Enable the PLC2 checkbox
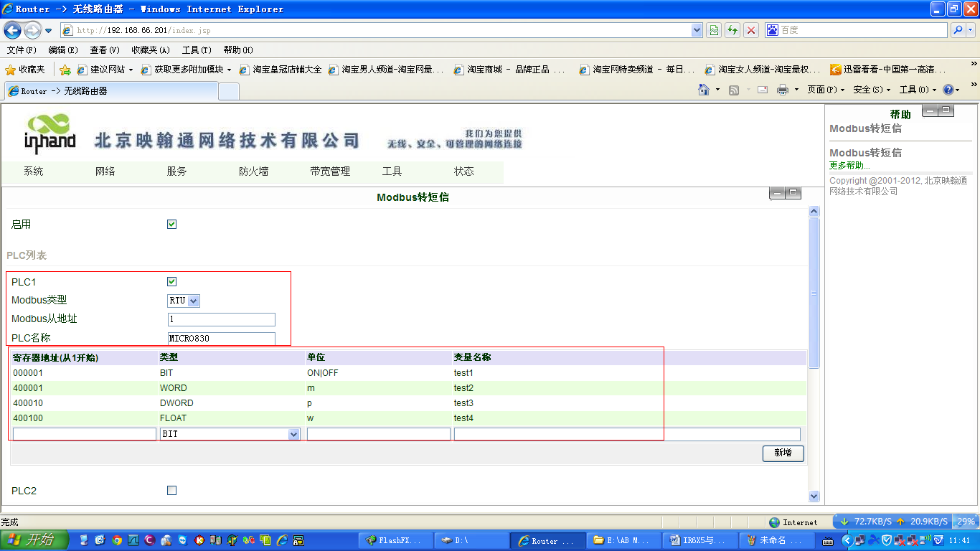Screen dimensions: 980x551 click(171, 490)
